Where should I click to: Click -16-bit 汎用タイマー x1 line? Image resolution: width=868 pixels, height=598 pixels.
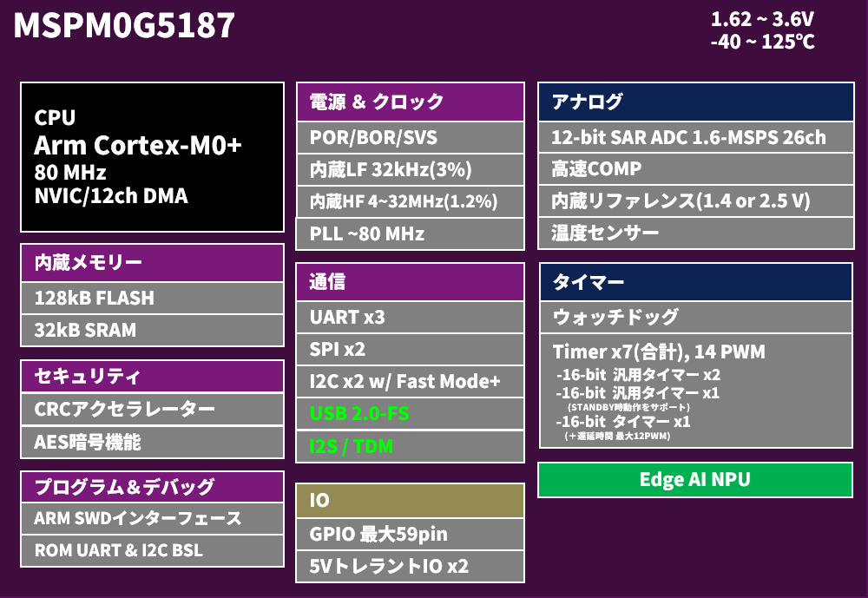pos(638,393)
